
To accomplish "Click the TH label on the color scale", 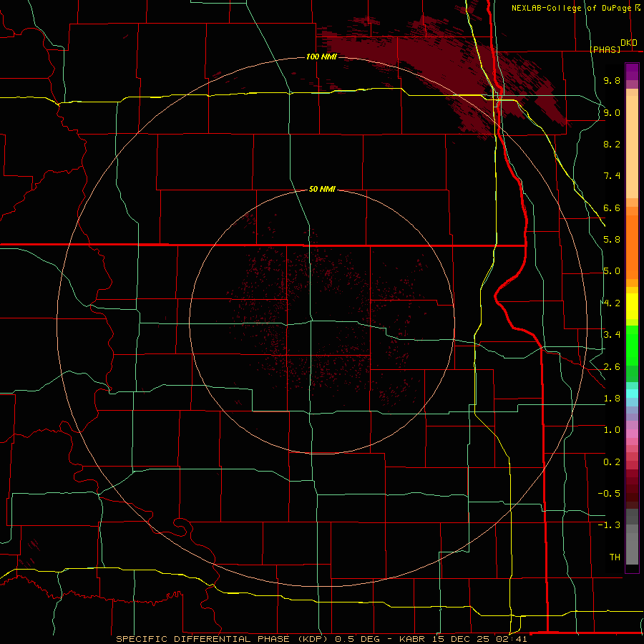I will pyautogui.click(x=615, y=557).
